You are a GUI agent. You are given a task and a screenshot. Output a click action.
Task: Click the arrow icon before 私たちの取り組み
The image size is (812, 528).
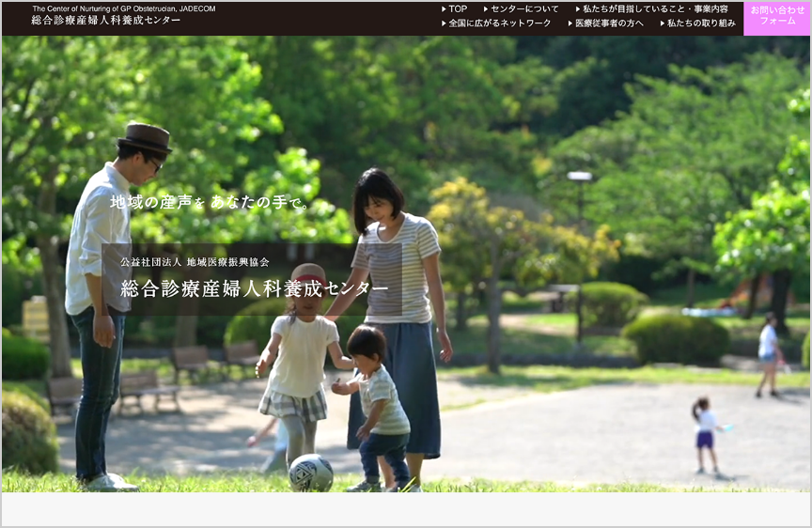pos(663,23)
